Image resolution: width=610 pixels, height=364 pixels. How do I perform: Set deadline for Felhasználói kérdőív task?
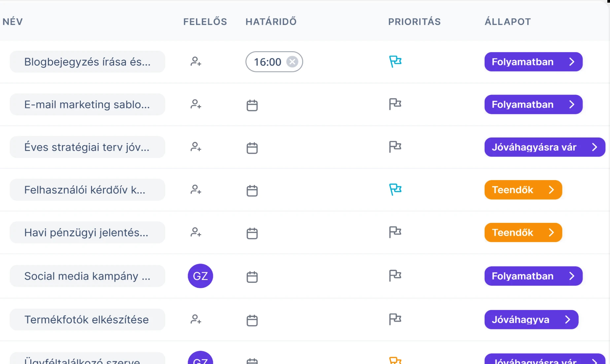pos(252,191)
